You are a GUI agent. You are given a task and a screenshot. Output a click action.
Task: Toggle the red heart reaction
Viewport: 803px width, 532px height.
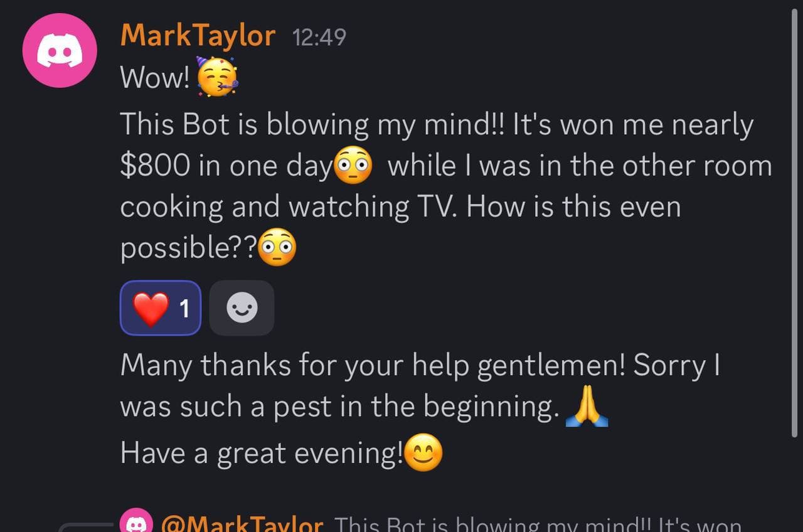(152, 308)
